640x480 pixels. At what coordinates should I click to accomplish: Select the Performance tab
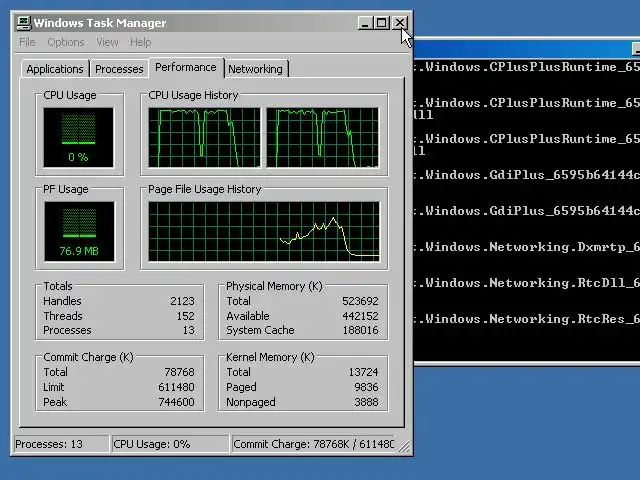[x=186, y=67]
